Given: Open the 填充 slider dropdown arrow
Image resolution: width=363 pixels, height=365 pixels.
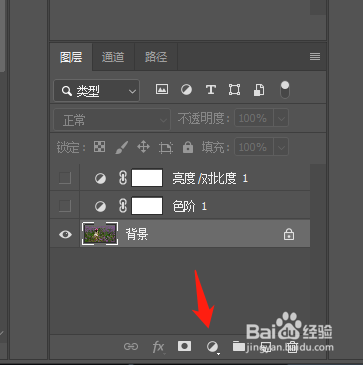Looking at the screenshot, I should (x=281, y=147).
